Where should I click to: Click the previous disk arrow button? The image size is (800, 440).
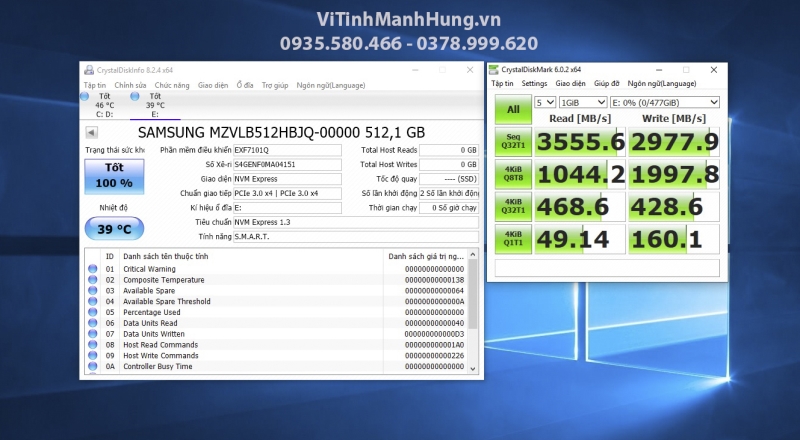(91, 133)
